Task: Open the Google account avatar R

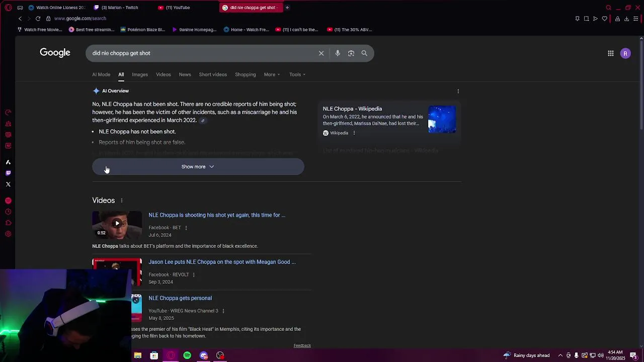Action: click(625, 53)
